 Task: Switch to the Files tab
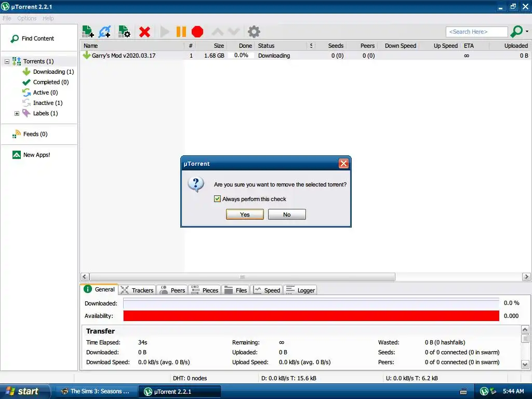click(236, 290)
